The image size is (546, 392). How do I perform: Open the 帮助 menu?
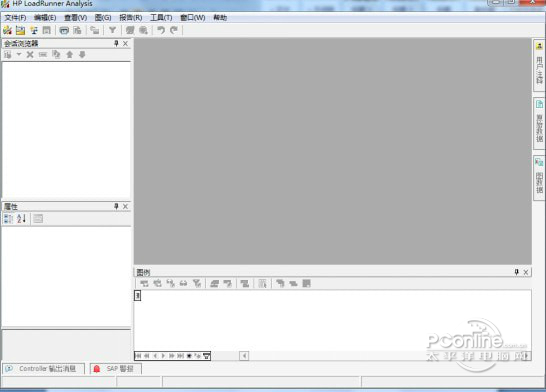220,17
